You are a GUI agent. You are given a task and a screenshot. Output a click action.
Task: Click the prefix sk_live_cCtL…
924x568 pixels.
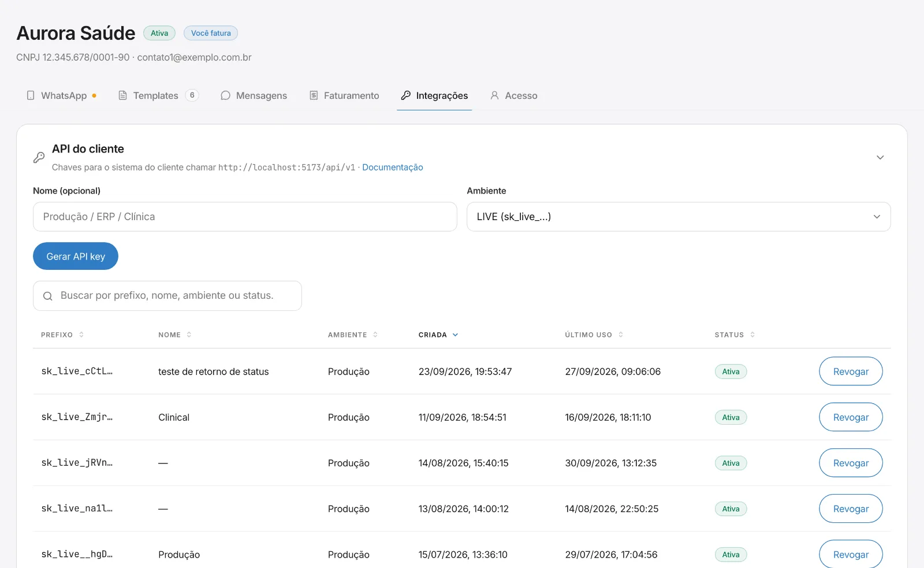pyautogui.click(x=77, y=371)
